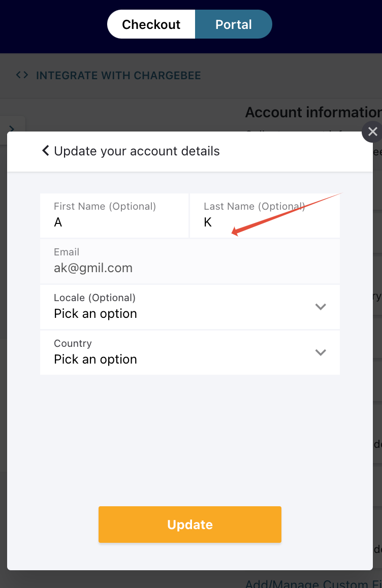The image size is (382, 588).
Task: Click the Country dropdown chevron arrow
Action: tap(321, 352)
